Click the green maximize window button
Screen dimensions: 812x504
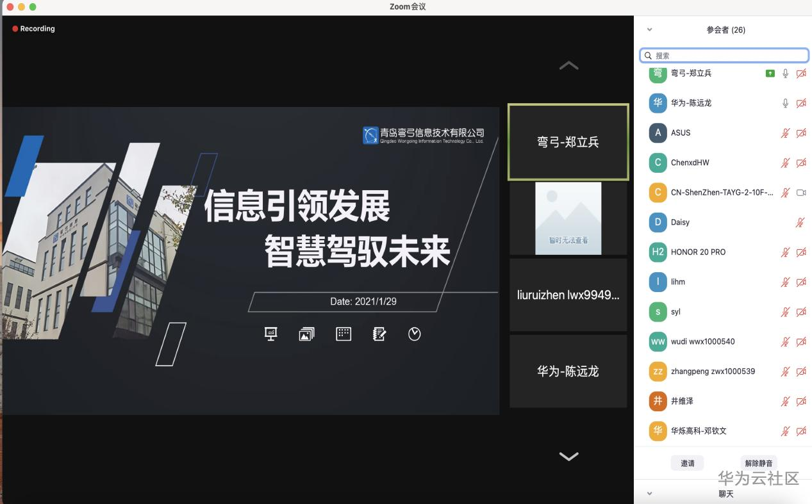pos(33,6)
